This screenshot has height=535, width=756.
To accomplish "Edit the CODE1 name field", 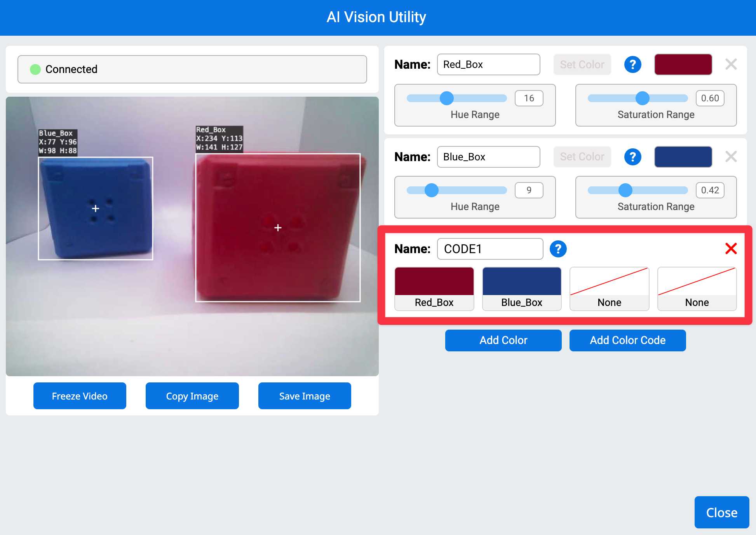I will click(x=489, y=249).
